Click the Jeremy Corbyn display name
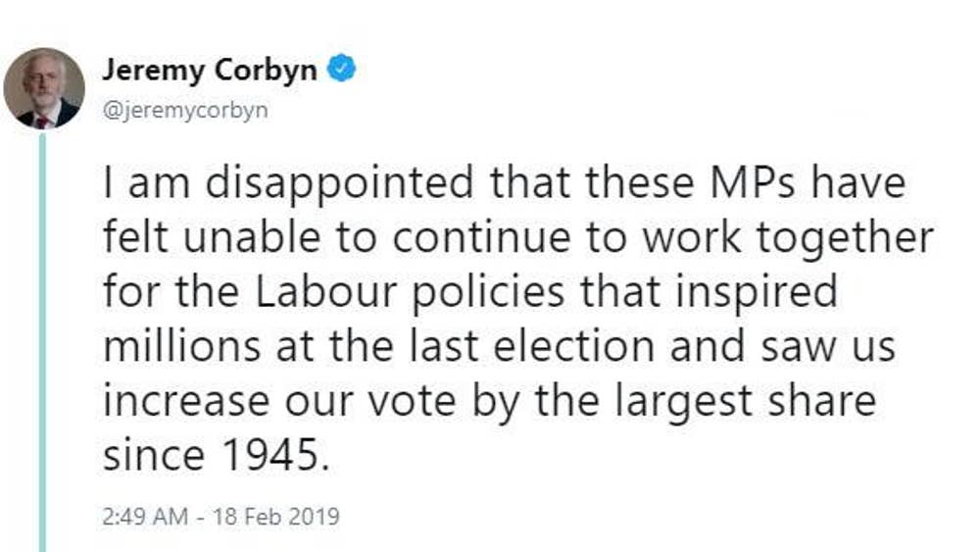This screenshot has width=980, height=552. point(210,70)
